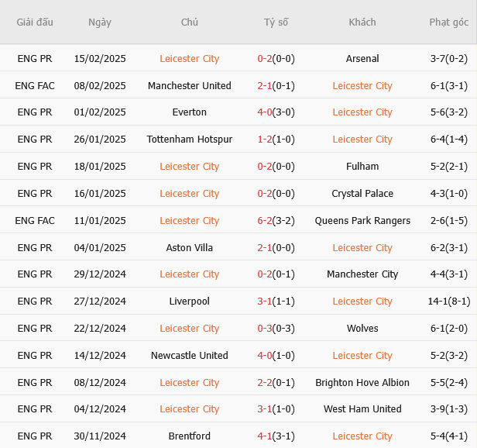Open the Arsenal team link

(362, 59)
